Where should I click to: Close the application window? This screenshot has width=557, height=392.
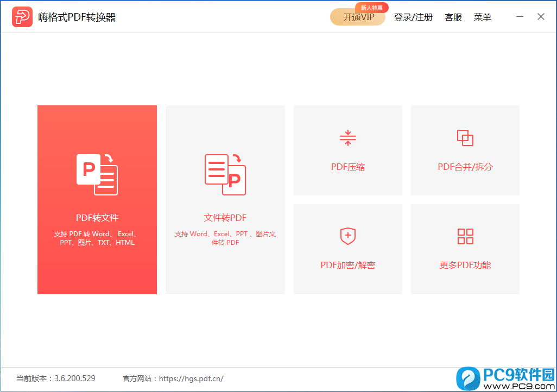click(x=541, y=17)
